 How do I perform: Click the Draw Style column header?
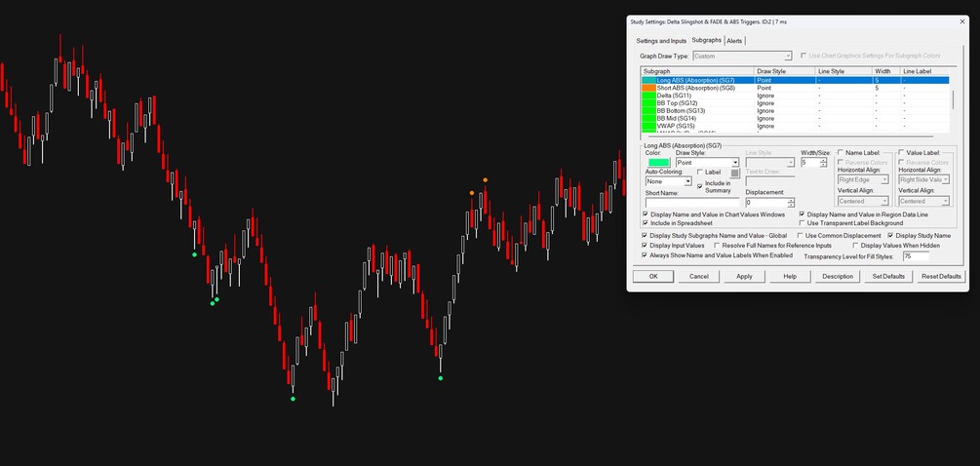(785, 71)
